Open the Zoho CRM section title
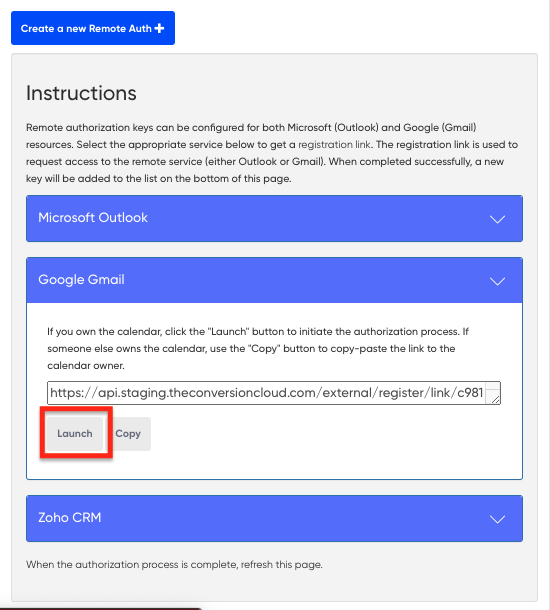550x610 pixels. pos(70,517)
